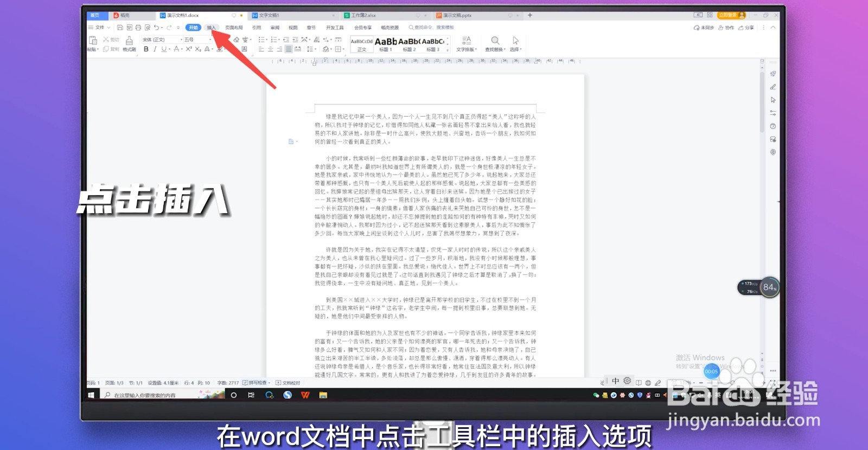Open the 开始 (Home) ribbon tab

point(193,27)
